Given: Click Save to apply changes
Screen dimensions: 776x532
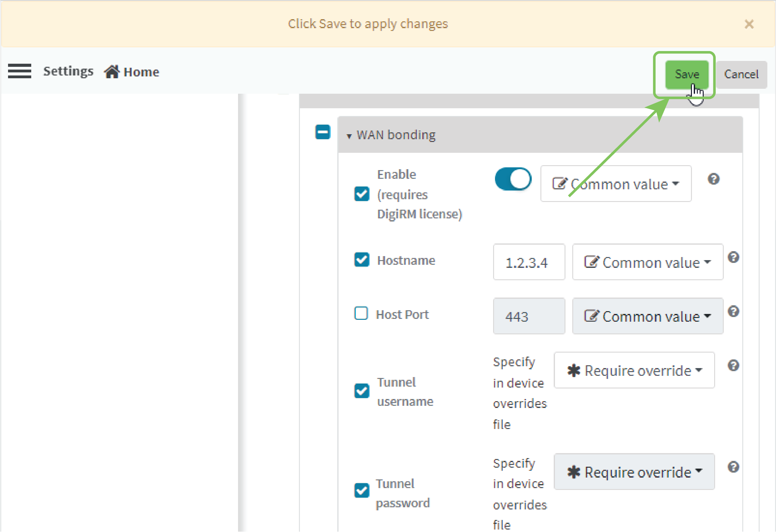Looking at the screenshot, I should click(687, 74).
